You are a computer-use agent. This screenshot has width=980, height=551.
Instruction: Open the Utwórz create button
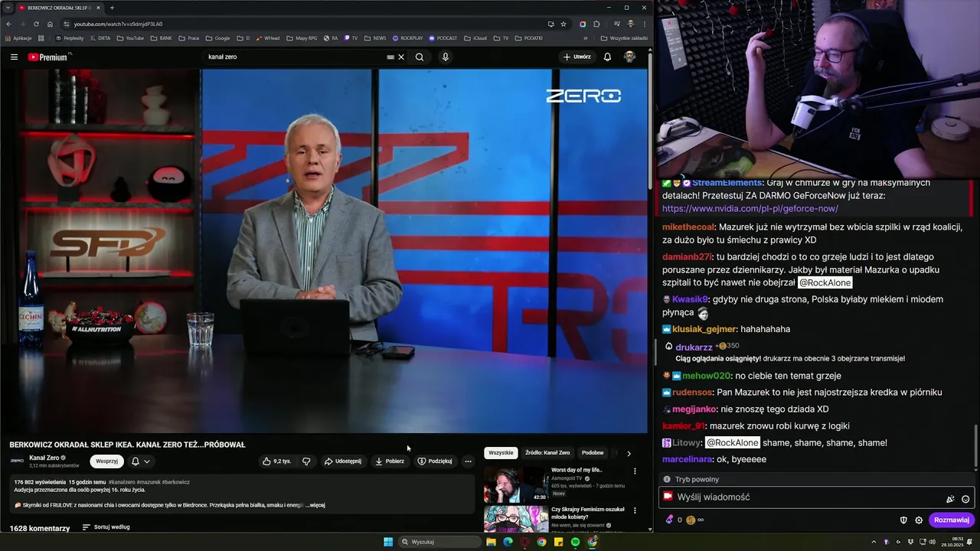(x=577, y=57)
